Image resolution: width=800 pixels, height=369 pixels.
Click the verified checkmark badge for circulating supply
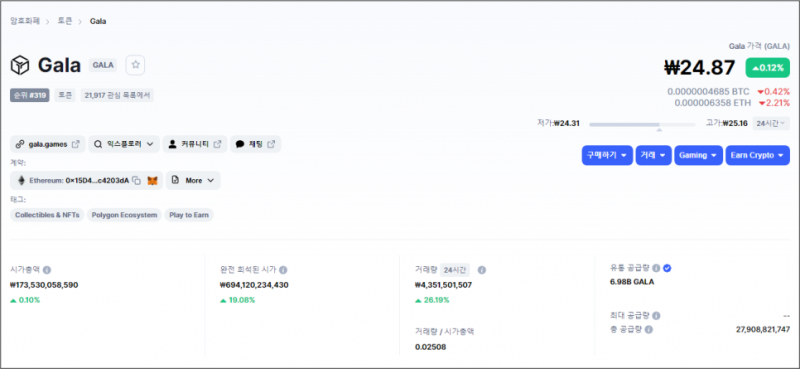[667, 268]
